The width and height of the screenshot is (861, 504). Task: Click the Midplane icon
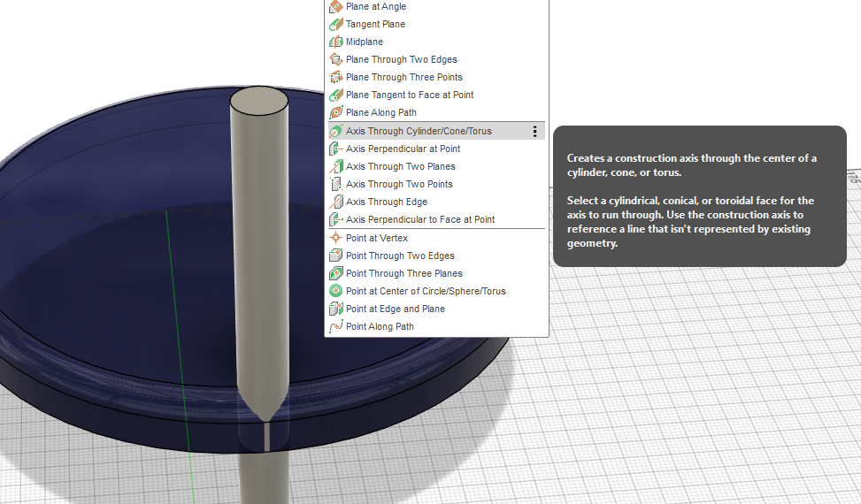(335, 42)
